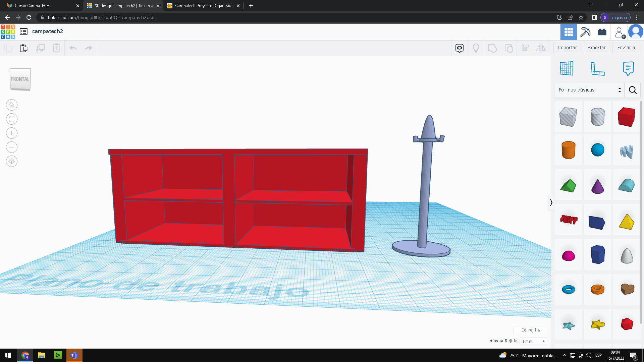Click the Ed. rejilla button
This screenshot has height=362, width=644.
coord(530,330)
